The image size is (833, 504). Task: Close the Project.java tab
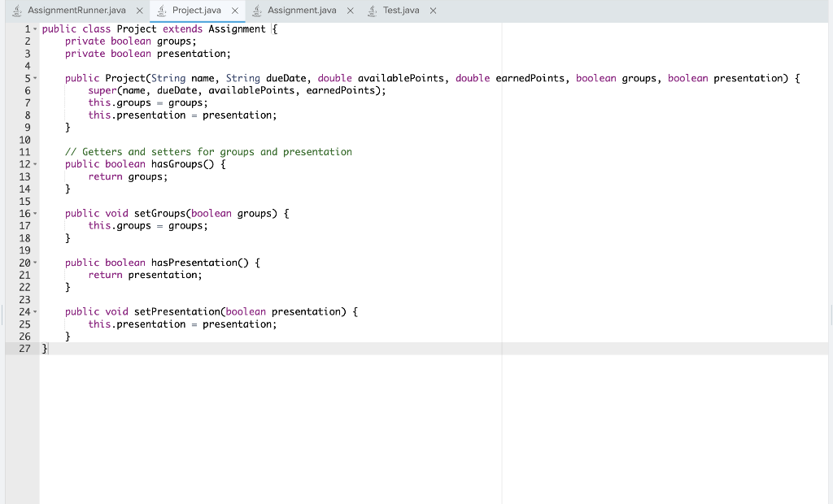point(235,11)
